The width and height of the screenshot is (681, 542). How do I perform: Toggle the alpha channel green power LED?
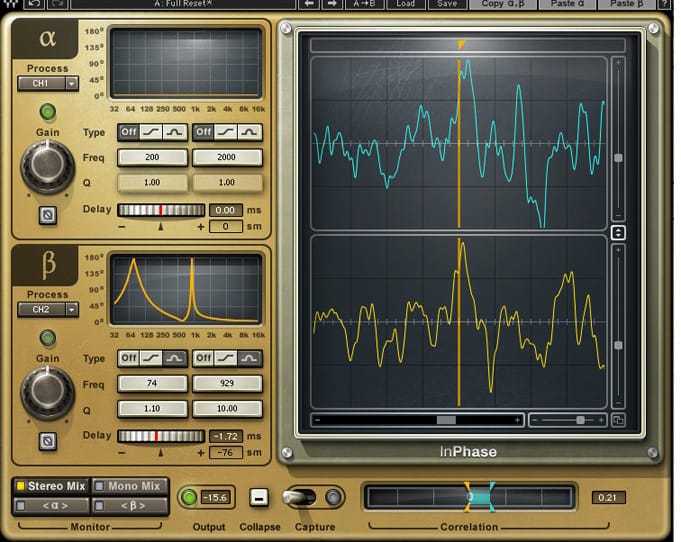(47, 111)
